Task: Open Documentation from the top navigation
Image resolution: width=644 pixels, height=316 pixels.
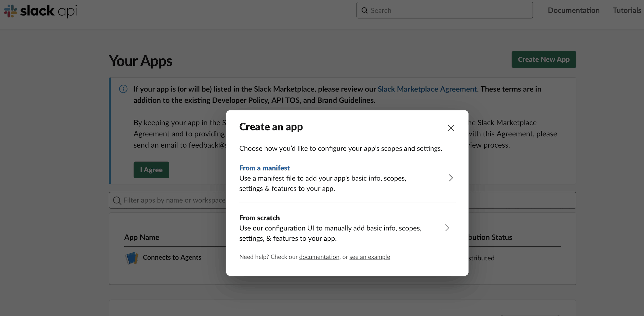Action: click(x=573, y=10)
